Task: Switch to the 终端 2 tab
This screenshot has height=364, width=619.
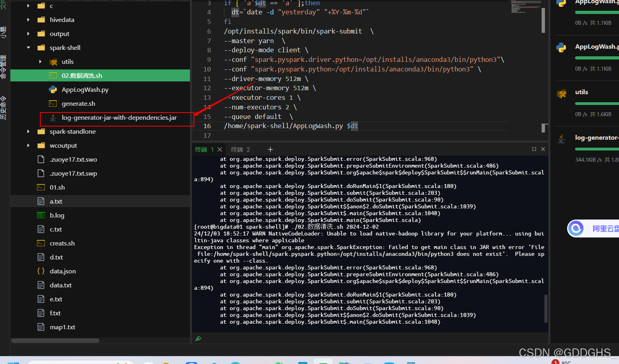Action: tap(240, 149)
